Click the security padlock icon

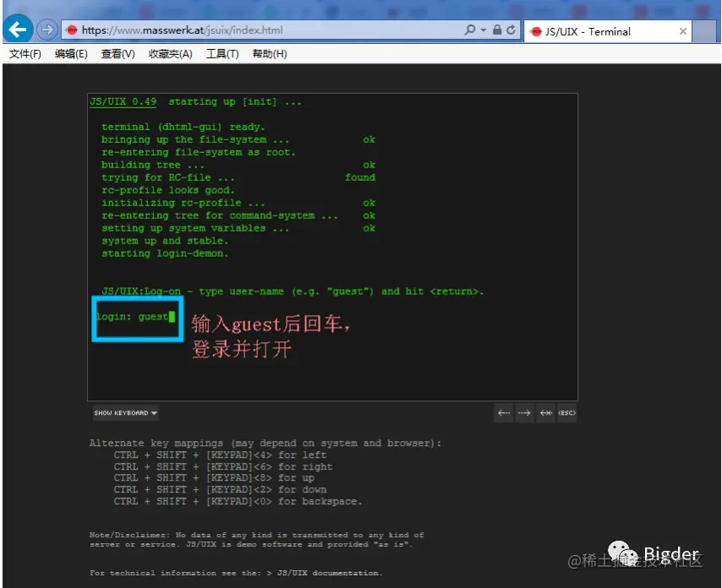497,30
